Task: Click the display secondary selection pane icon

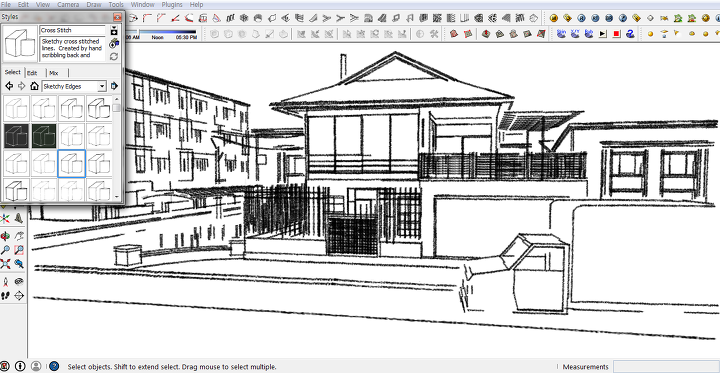Action: tap(114, 30)
